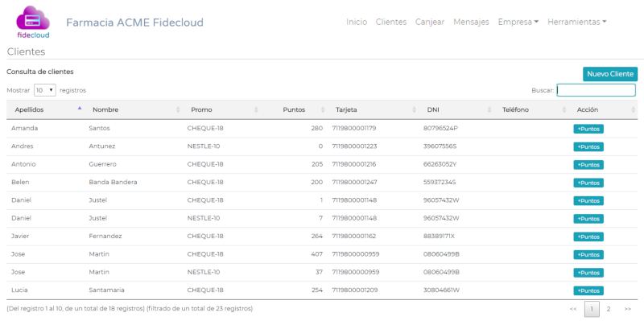The image size is (644, 321).
Task: Select the Antunez name cell
Action: (102, 146)
